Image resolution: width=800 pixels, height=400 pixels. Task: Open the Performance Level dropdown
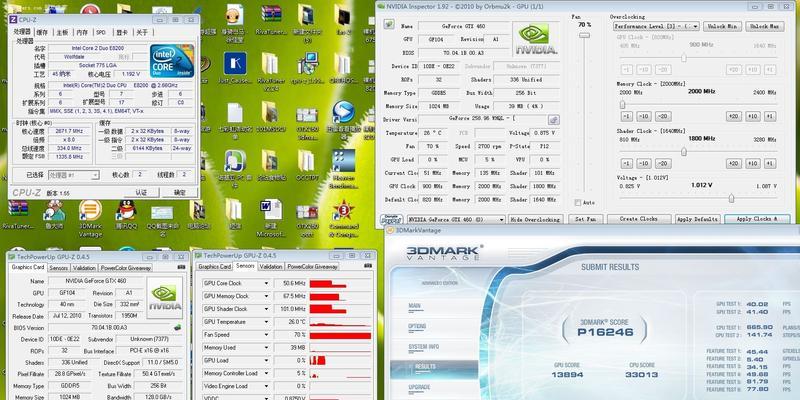tap(656, 26)
